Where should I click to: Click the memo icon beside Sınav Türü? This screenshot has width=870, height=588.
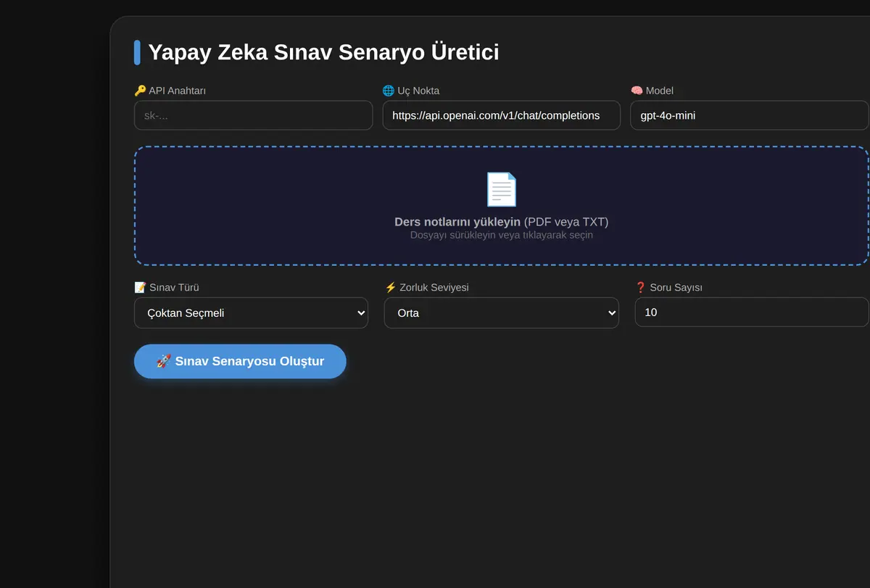pyautogui.click(x=140, y=287)
